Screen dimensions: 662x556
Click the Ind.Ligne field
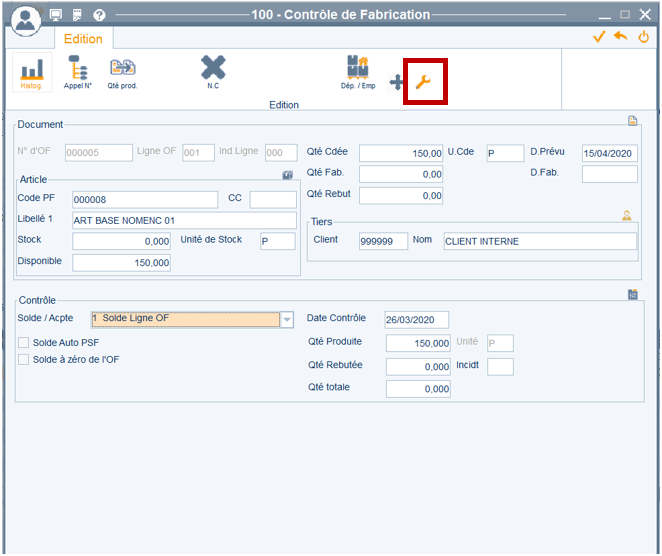click(281, 152)
